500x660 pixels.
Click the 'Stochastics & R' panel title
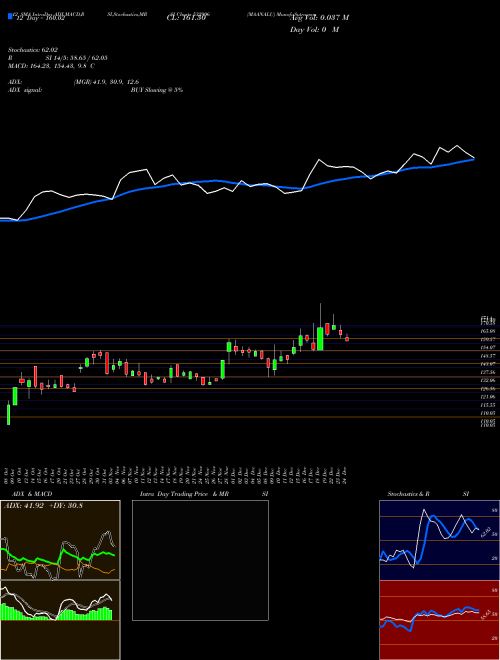pyautogui.click(x=410, y=494)
